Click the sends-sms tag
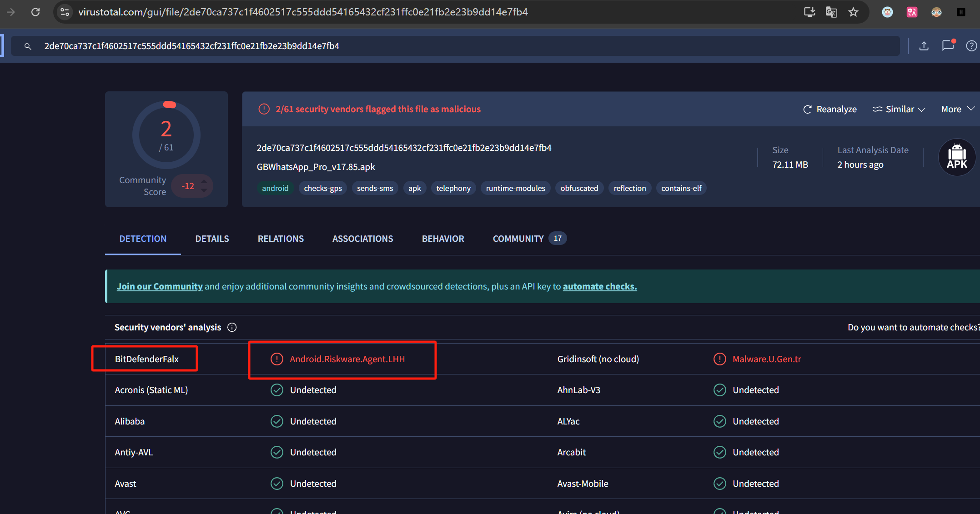 pos(375,188)
